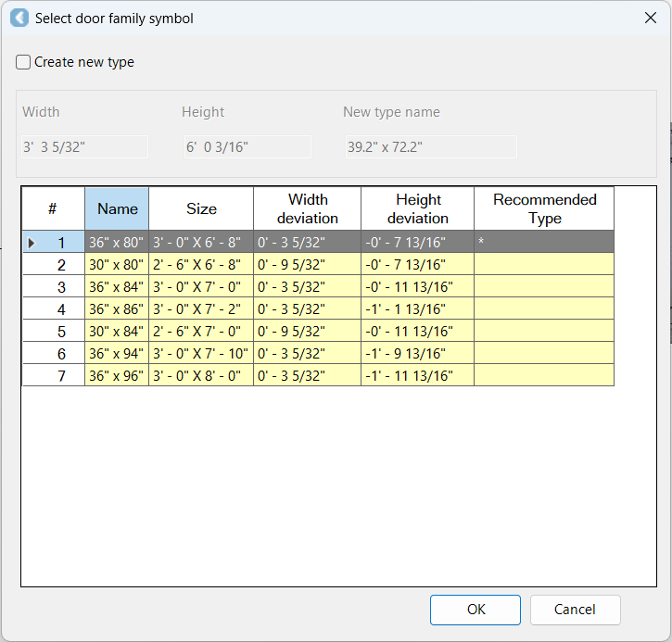The image size is (672, 642).
Task: Select the 36" x 84" name cell
Action: pyautogui.click(x=117, y=287)
